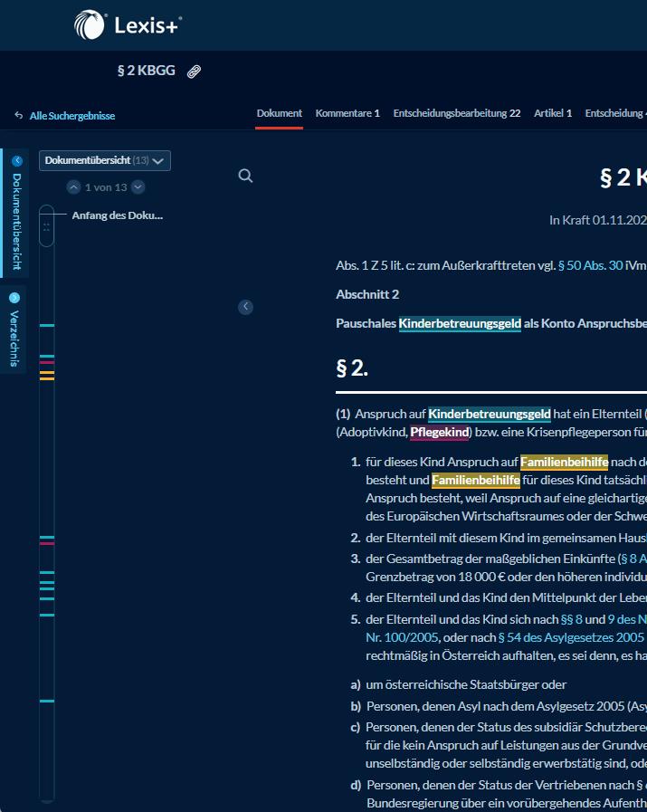
Task: Select the Dokument tab
Action: pos(279,113)
